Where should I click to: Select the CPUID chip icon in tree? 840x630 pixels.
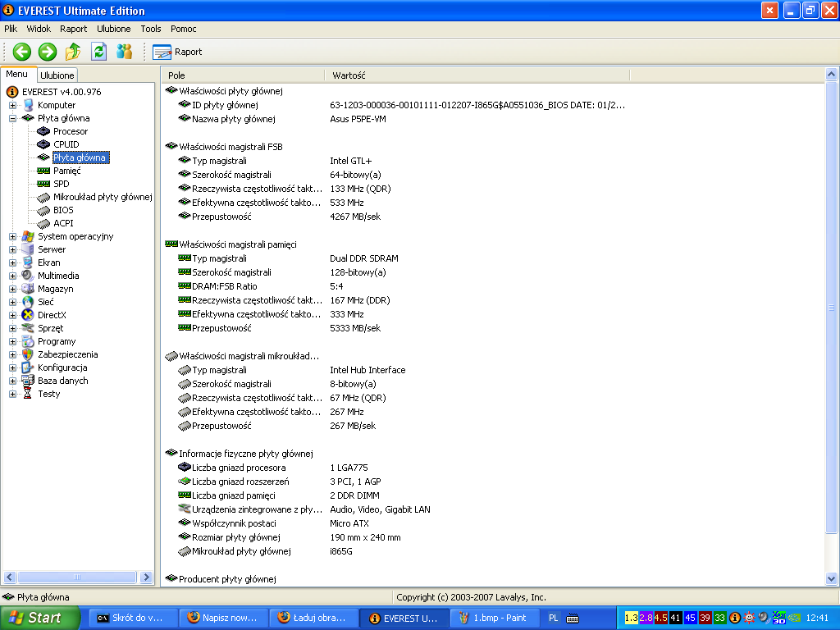(43, 144)
